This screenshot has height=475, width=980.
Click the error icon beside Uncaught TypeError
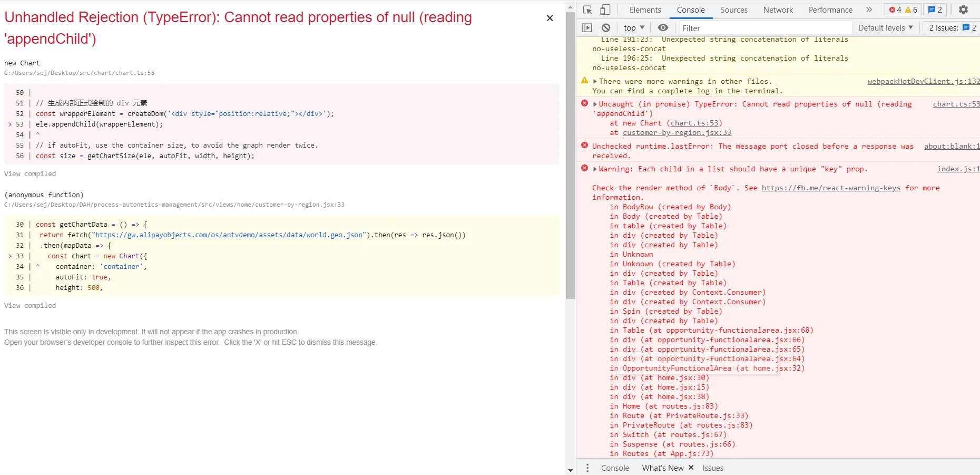point(584,103)
